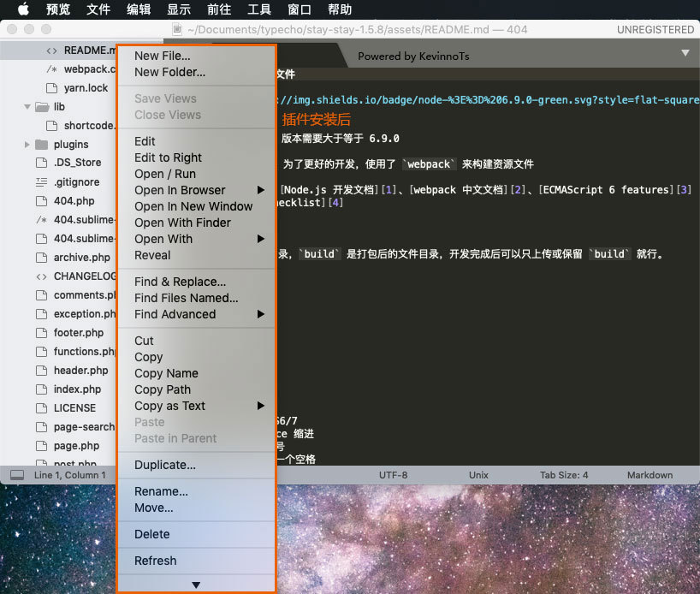This screenshot has width=700, height=594.
Task: Click the document proxy icon in title bar
Action: [x=177, y=29]
